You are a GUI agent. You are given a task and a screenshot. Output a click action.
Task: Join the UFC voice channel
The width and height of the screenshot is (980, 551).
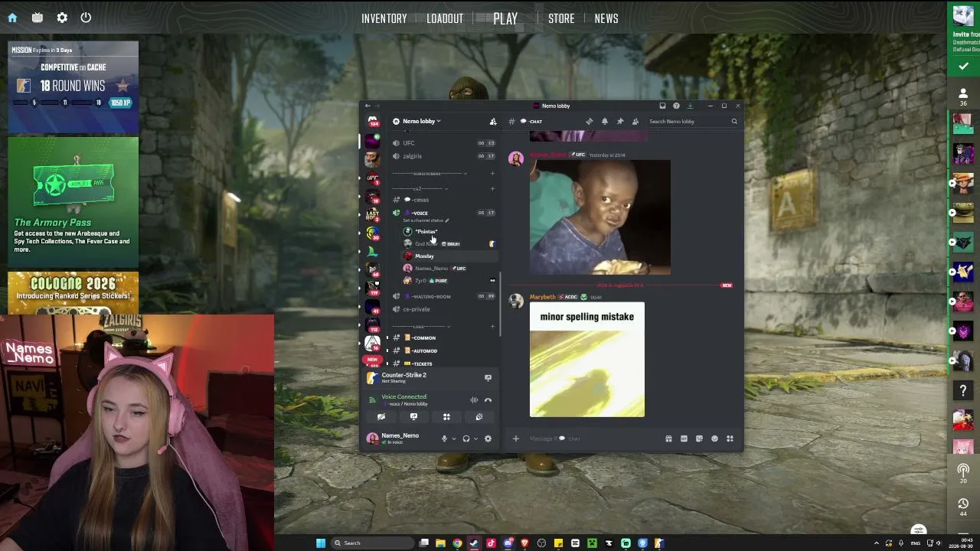coord(443,143)
